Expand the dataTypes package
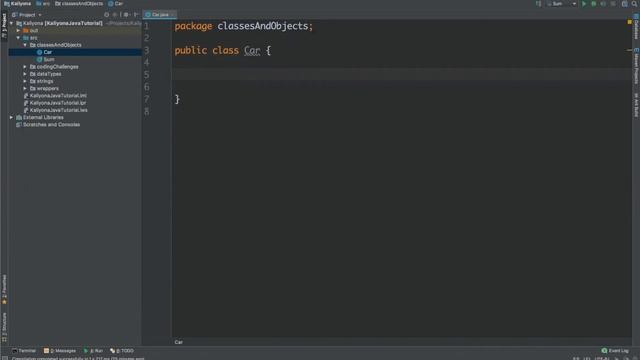This screenshot has height=360, width=640. 25,74
